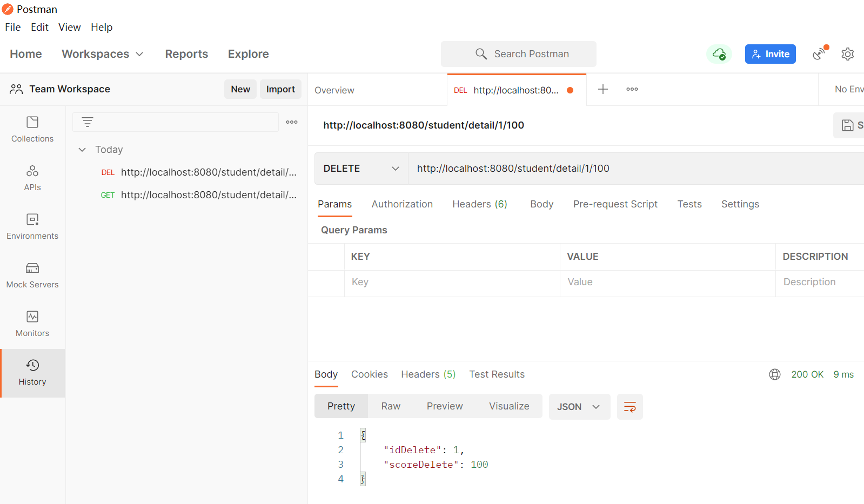This screenshot has width=864, height=504.
Task: Click the query param Key field
Action: [452, 283]
